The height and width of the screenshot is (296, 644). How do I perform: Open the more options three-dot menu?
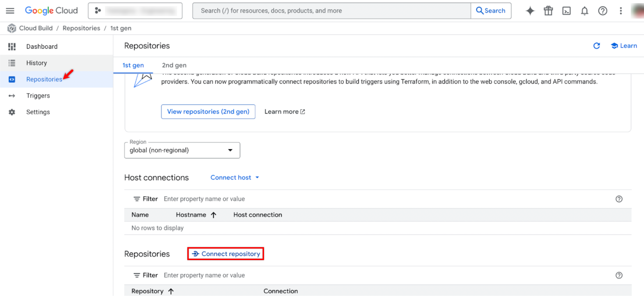[621, 10]
